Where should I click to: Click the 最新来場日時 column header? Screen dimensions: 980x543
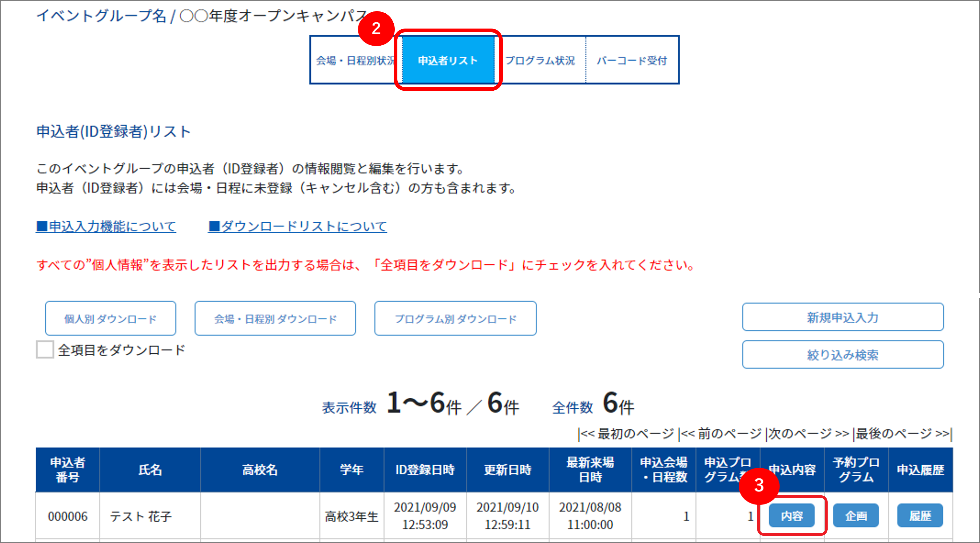coord(590,470)
